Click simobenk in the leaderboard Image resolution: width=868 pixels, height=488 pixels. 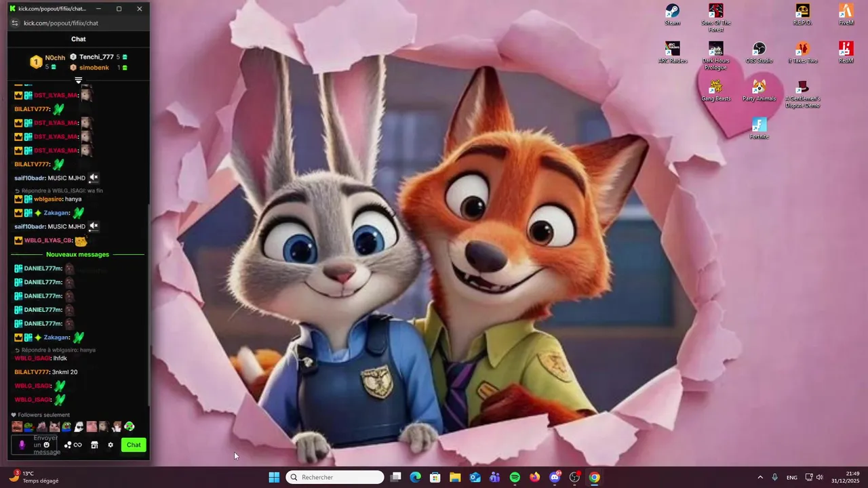[94, 68]
